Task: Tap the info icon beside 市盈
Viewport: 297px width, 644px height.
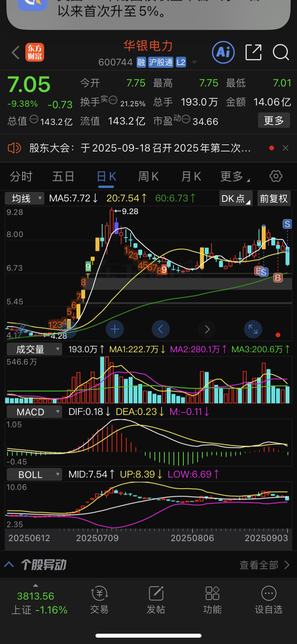Action: coord(186,119)
